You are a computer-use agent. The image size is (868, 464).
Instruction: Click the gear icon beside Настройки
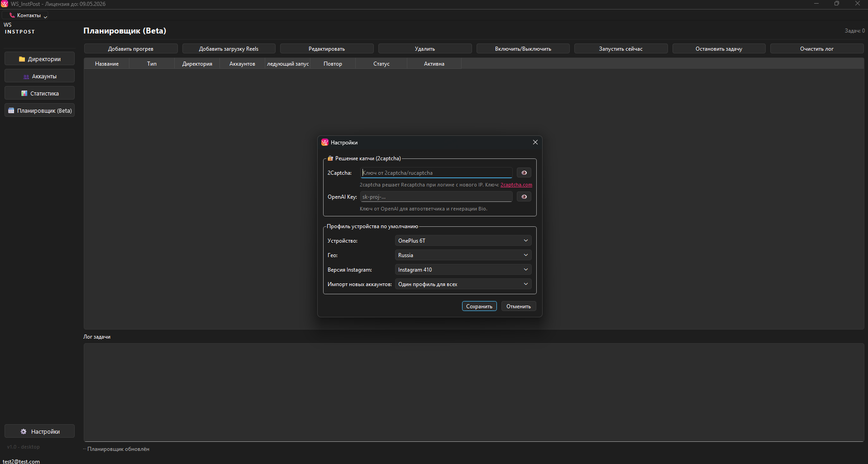tap(24, 432)
